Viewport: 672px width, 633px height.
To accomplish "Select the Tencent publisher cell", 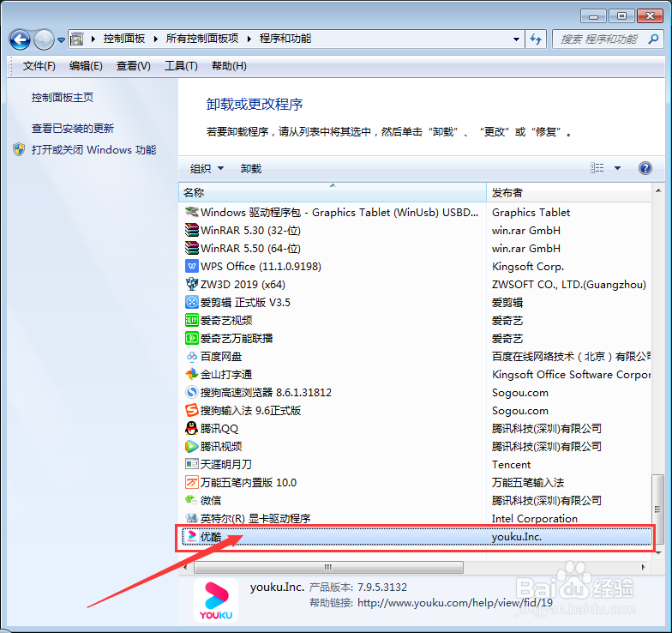I will coord(511,465).
